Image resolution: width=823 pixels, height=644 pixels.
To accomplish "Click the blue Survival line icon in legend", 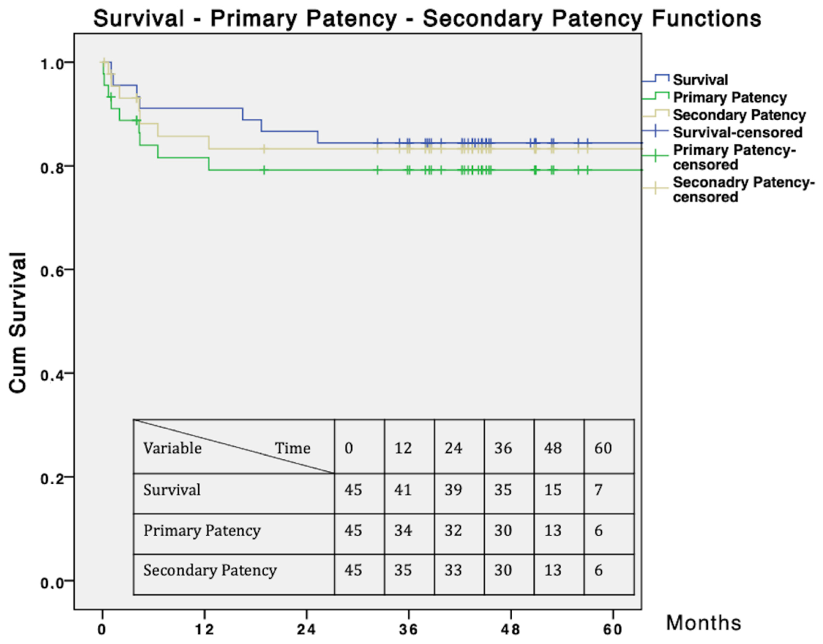I will pos(655,78).
